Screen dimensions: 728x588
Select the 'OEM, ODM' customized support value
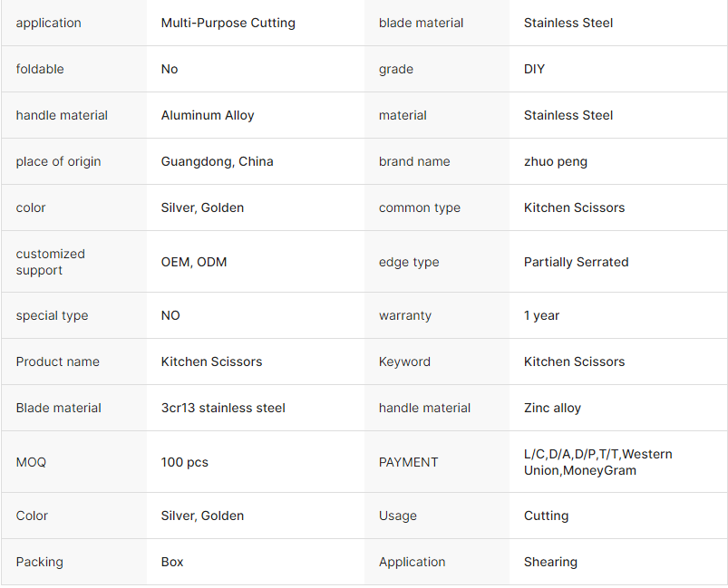click(x=194, y=262)
